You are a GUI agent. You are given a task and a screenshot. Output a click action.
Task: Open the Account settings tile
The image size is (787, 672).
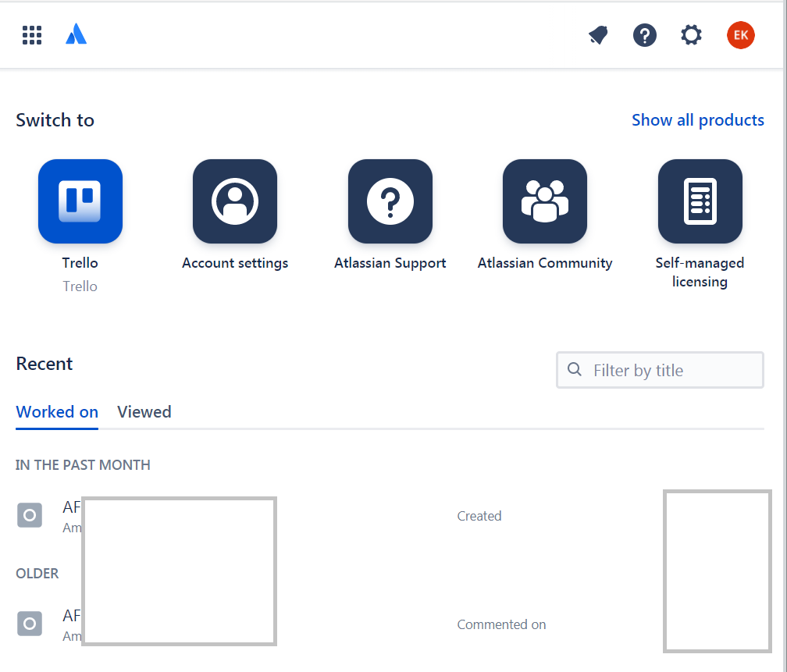(x=235, y=201)
